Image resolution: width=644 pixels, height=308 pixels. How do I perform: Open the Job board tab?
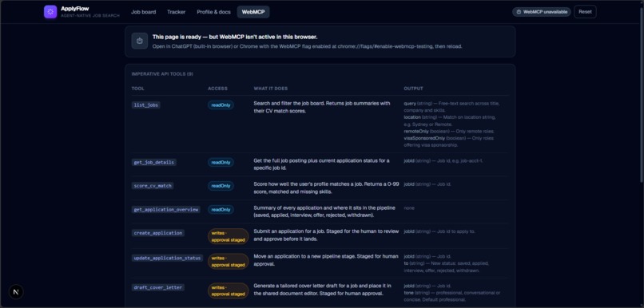pyautogui.click(x=143, y=12)
